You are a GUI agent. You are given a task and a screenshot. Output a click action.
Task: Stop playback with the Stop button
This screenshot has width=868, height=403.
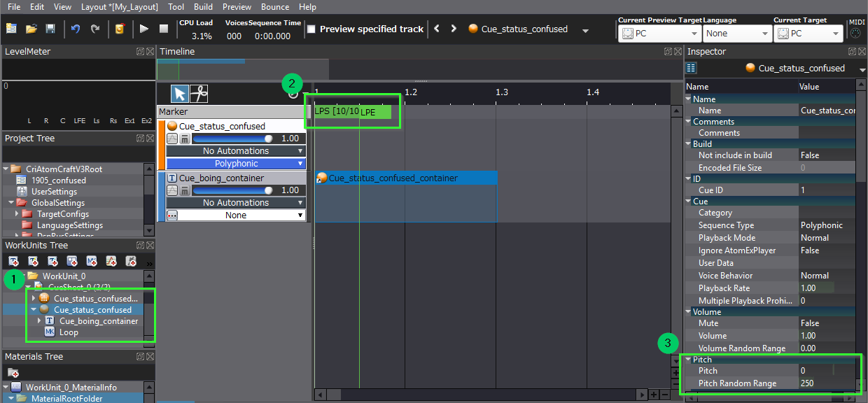point(164,29)
